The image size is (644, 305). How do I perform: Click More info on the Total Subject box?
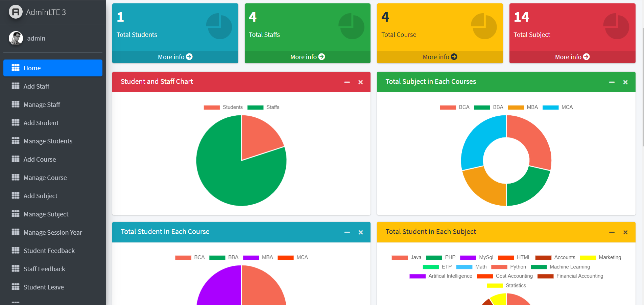point(572,57)
